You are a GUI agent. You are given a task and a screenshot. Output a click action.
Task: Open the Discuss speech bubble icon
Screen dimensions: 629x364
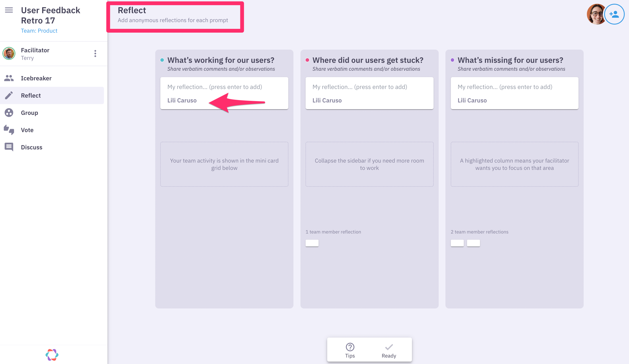[9, 147]
